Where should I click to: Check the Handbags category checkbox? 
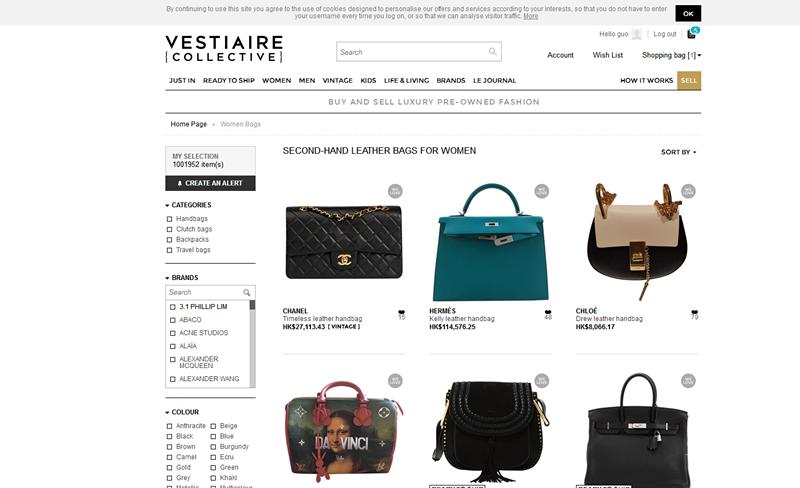(x=169, y=219)
